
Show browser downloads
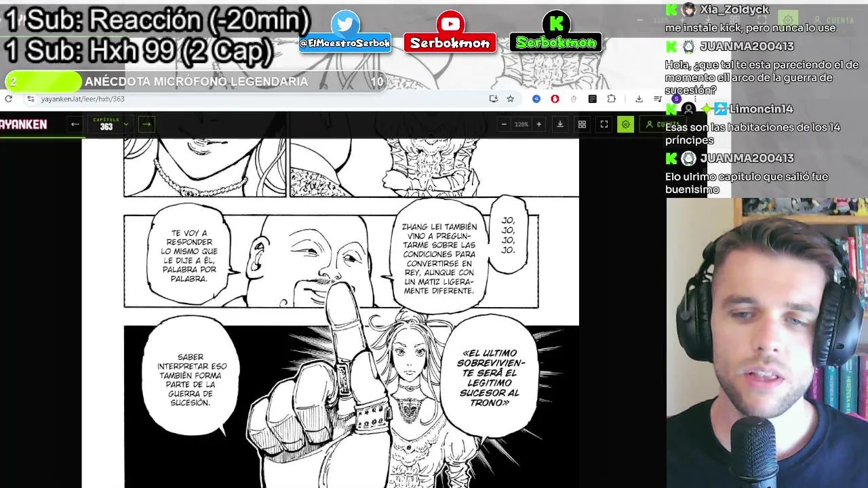(x=639, y=99)
